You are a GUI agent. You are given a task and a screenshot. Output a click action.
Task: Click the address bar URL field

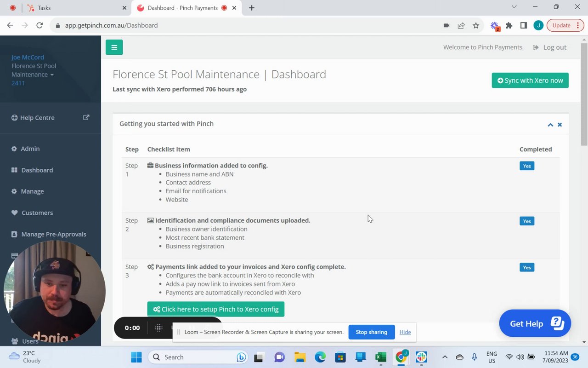248,25
